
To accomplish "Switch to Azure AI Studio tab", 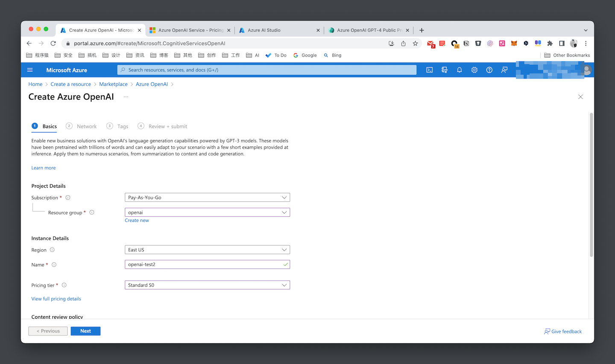I will (279, 30).
